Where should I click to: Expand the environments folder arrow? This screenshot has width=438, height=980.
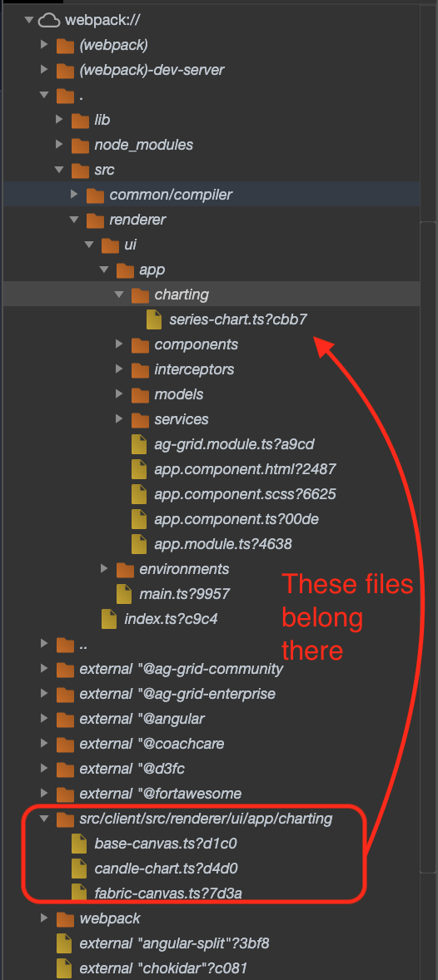pos(104,569)
